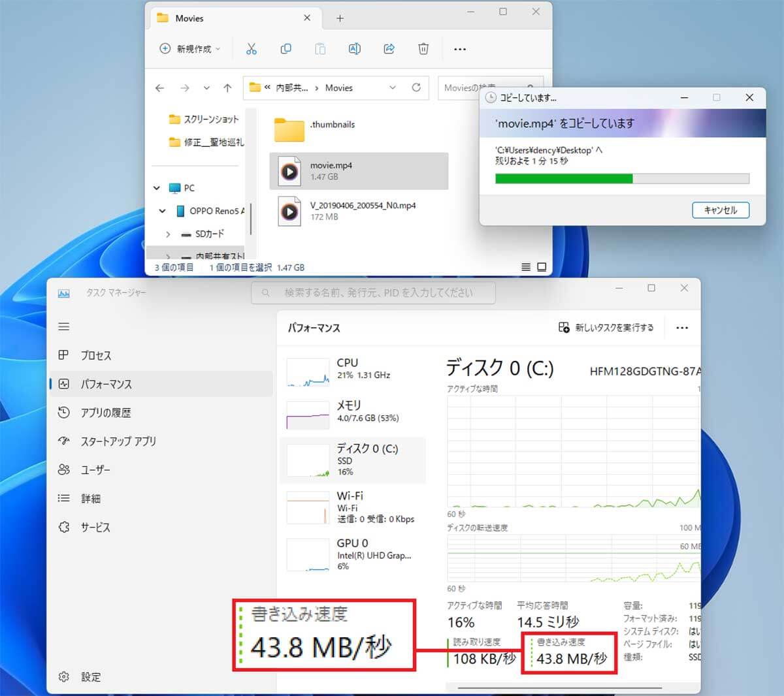Click the Copy icon in Explorer toolbar
Viewport: 784px width, 696px height.
[286, 49]
